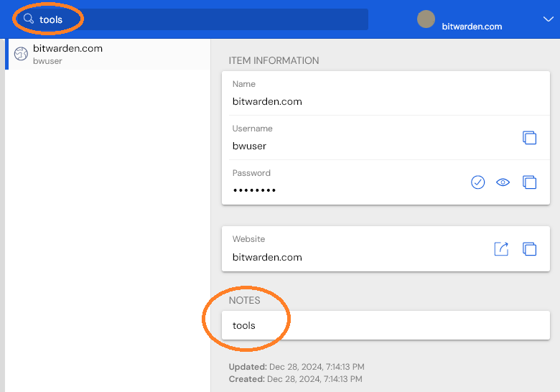
Task: Copy the username bwuser
Action: click(529, 137)
